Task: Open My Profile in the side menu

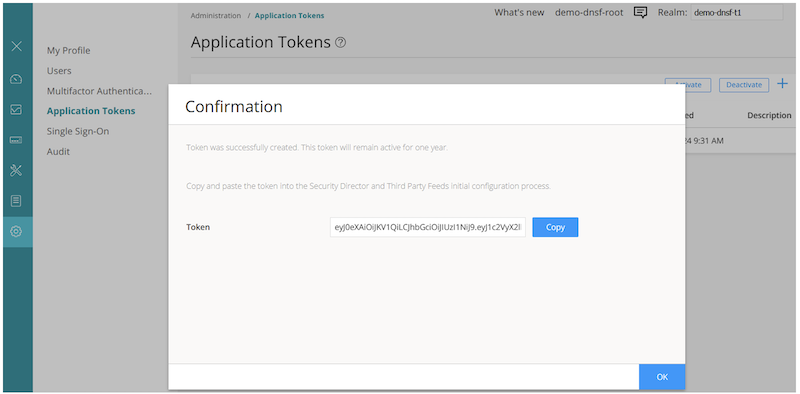Action: (68, 51)
